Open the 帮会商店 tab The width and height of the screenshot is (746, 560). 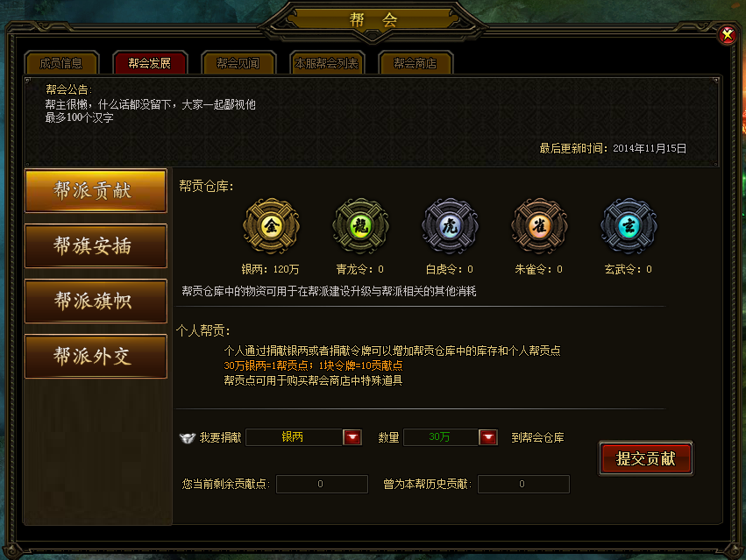[416, 63]
